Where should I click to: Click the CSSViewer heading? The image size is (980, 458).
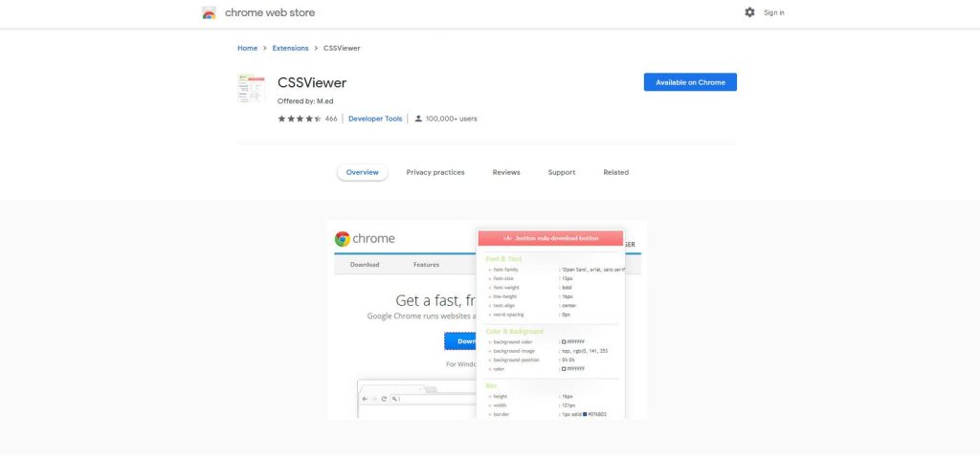click(x=312, y=82)
